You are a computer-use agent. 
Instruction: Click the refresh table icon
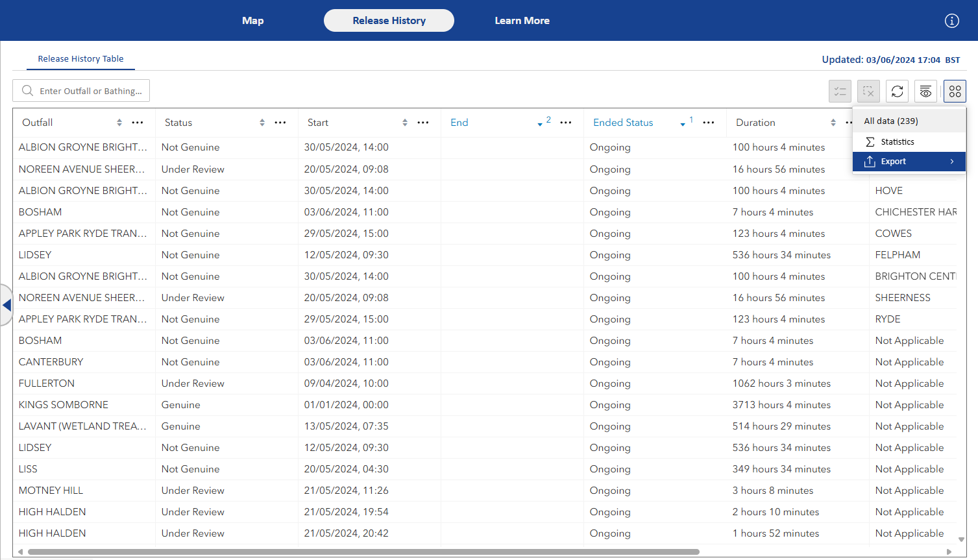pos(897,91)
